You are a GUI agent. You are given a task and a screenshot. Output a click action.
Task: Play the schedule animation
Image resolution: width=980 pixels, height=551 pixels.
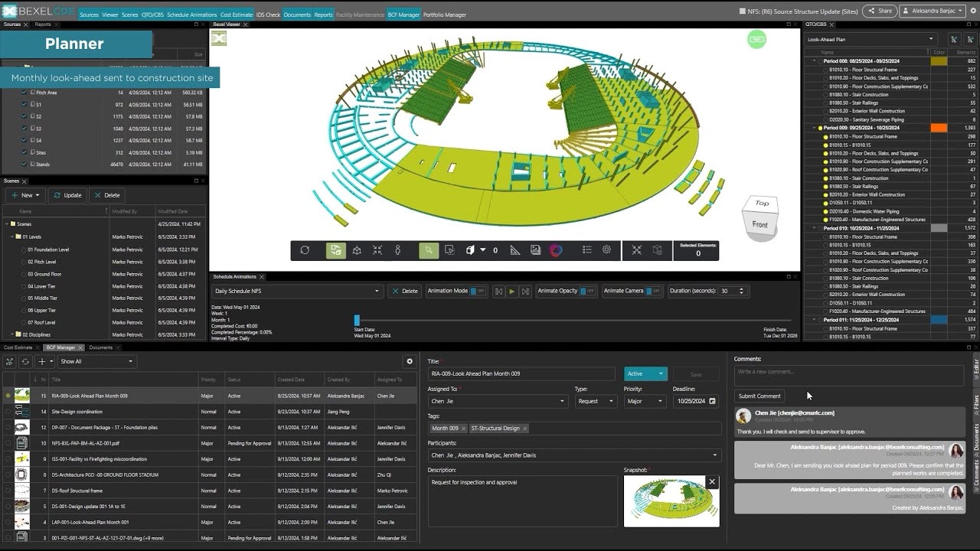[512, 291]
